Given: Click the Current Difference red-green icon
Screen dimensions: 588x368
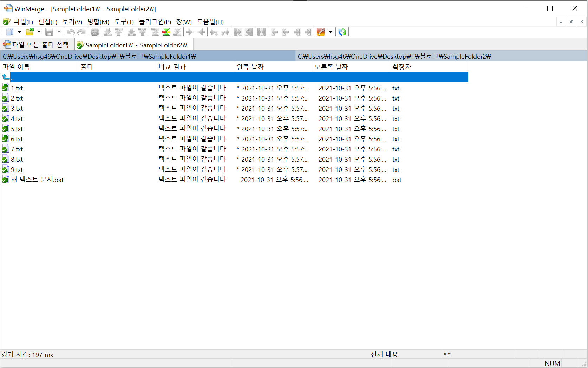Looking at the screenshot, I should tap(166, 32).
